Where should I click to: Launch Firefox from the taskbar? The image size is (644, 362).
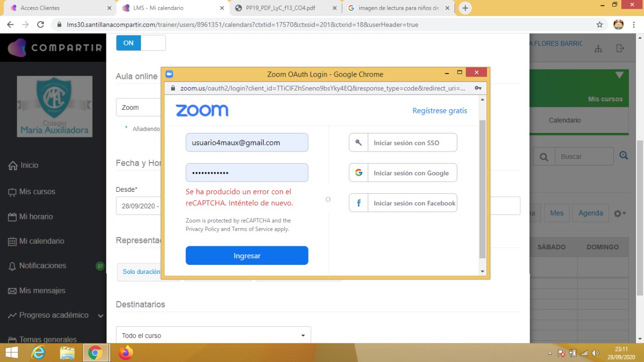point(125,352)
